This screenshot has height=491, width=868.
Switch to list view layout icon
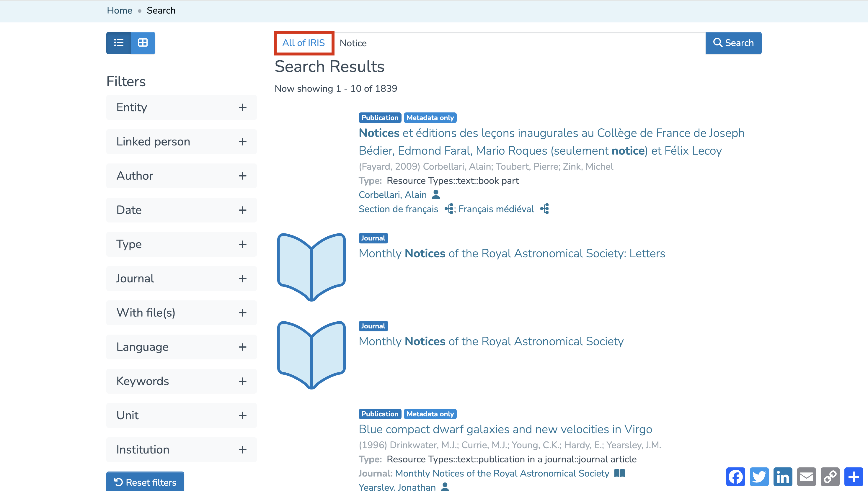tap(118, 43)
